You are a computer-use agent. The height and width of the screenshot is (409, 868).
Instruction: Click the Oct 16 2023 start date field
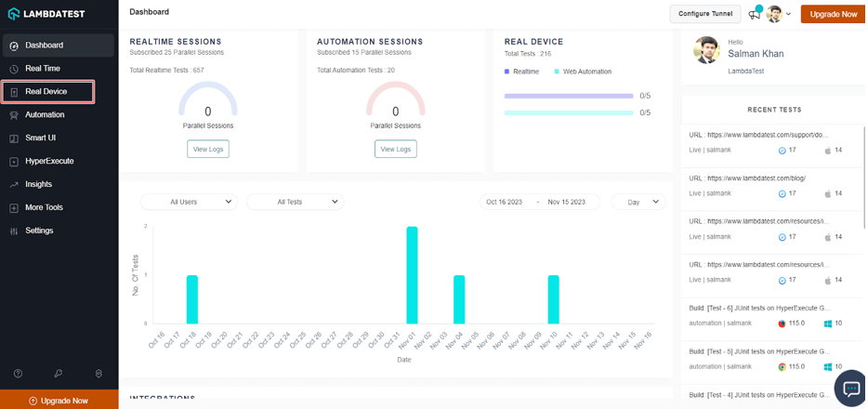(x=504, y=202)
